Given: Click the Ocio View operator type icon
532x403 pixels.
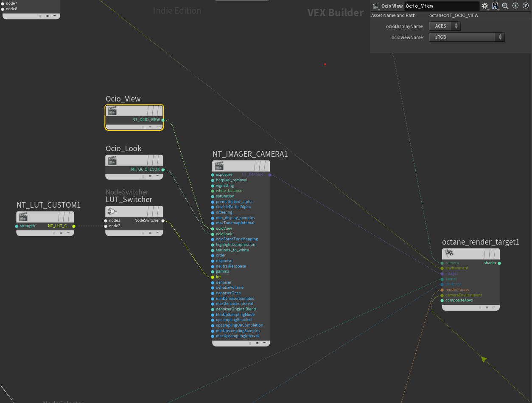Looking at the screenshot, I should click(376, 6).
